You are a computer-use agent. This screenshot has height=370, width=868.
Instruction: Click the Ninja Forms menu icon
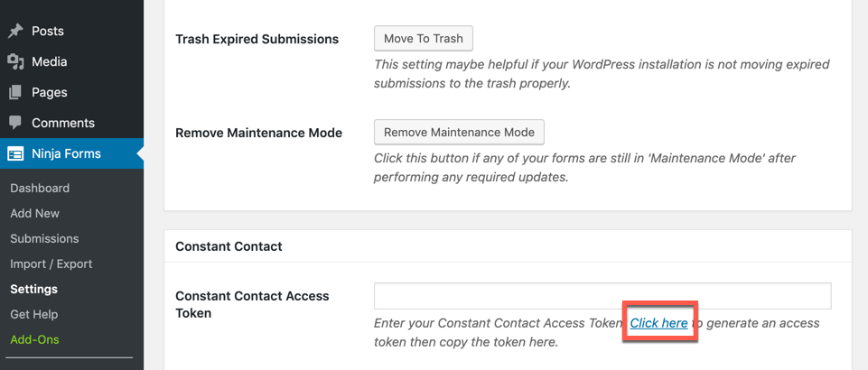pos(15,153)
